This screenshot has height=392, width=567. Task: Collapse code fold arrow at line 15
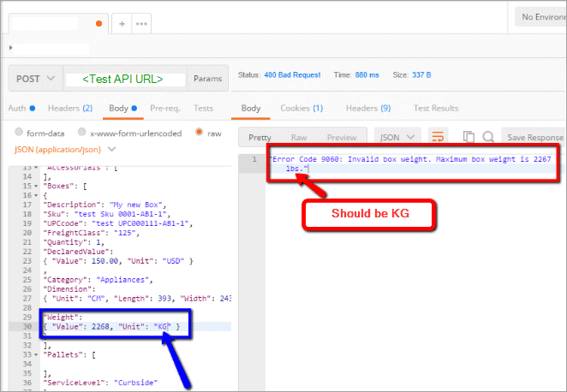click(x=36, y=186)
